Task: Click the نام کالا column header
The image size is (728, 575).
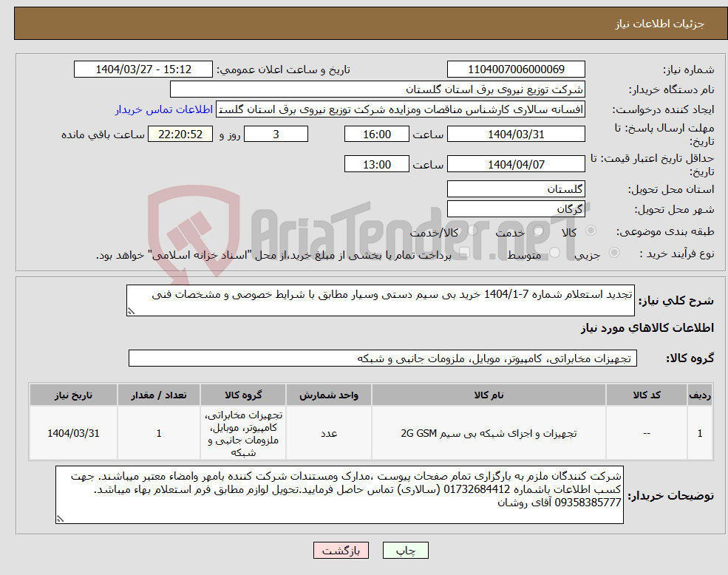Action: tap(489, 395)
